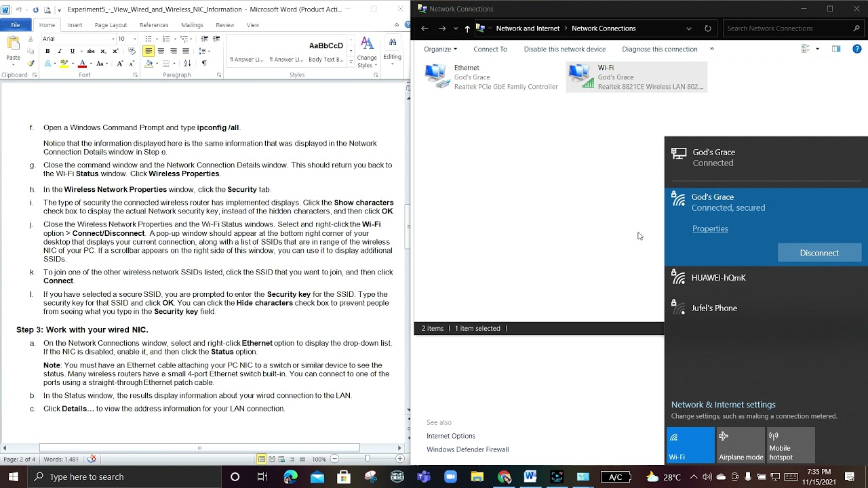Apply Italic formatting in Word
The image size is (868, 488).
click(x=59, y=51)
